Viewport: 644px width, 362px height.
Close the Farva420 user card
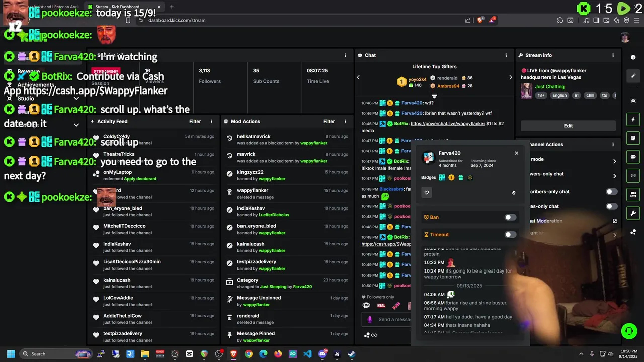pyautogui.click(x=516, y=153)
